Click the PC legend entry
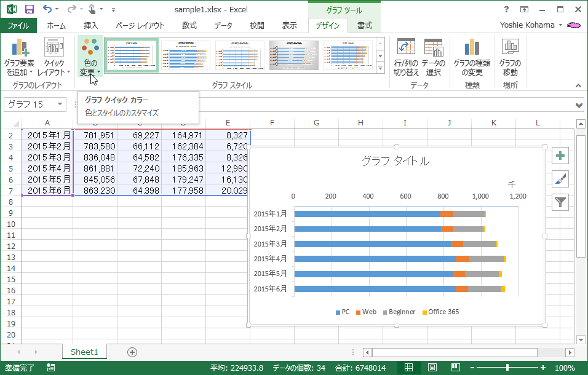588x375 pixels. point(343,312)
